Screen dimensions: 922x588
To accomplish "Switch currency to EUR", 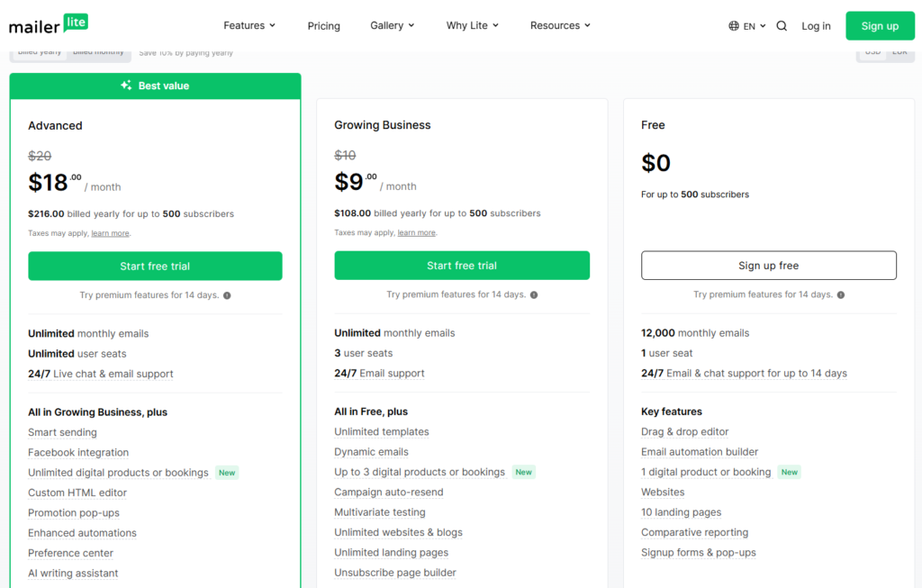I will 899,51.
